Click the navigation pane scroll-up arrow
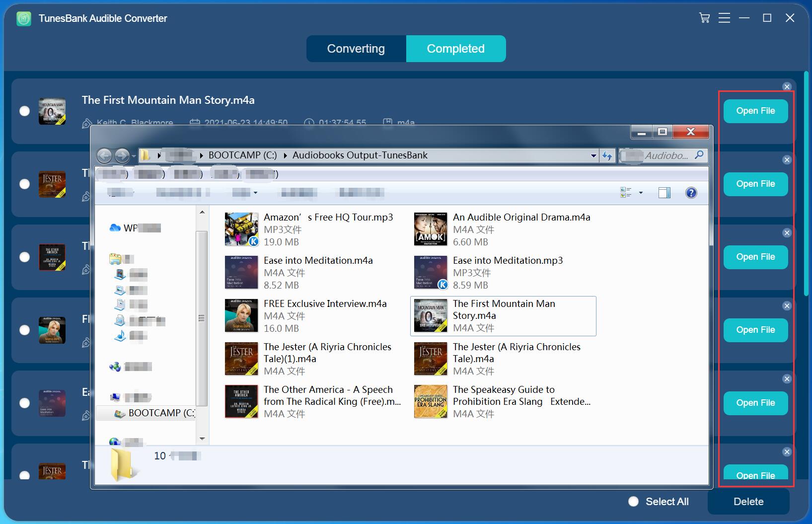Viewport: 812px width, 524px height. pyautogui.click(x=202, y=213)
